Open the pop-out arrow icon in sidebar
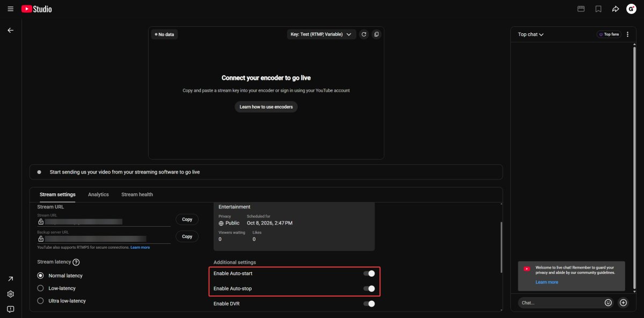This screenshot has width=644, height=318. [x=10, y=279]
